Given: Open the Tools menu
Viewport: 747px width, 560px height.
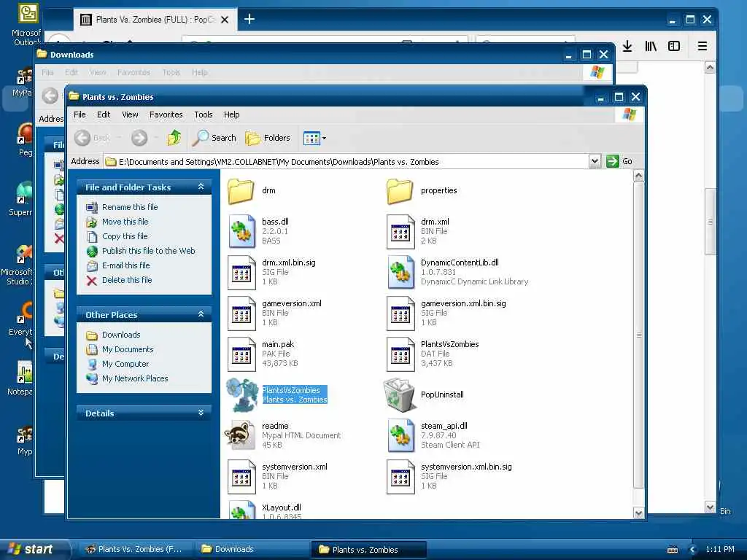Looking at the screenshot, I should point(203,114).
